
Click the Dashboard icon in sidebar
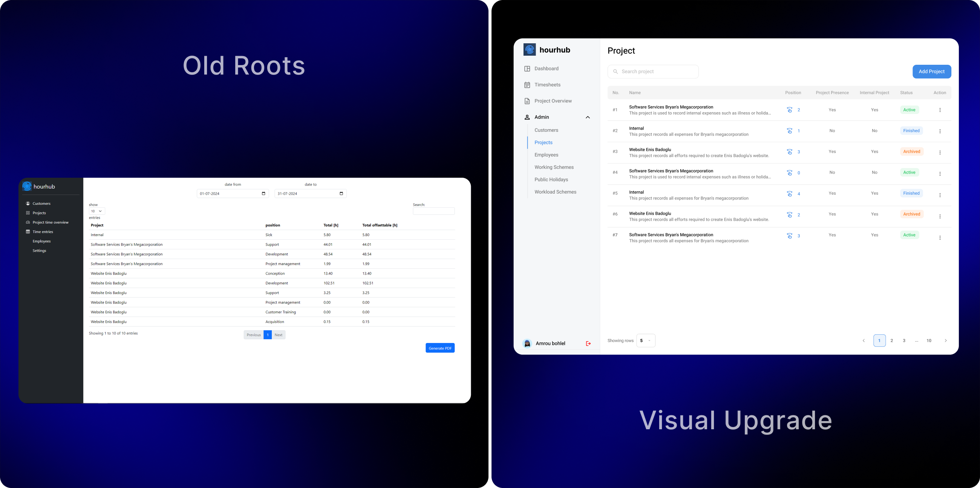point(527,69)
